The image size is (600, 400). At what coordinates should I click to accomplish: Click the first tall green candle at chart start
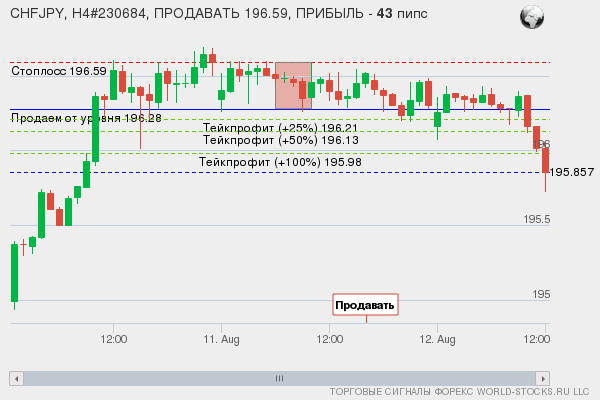pos(15,273)
